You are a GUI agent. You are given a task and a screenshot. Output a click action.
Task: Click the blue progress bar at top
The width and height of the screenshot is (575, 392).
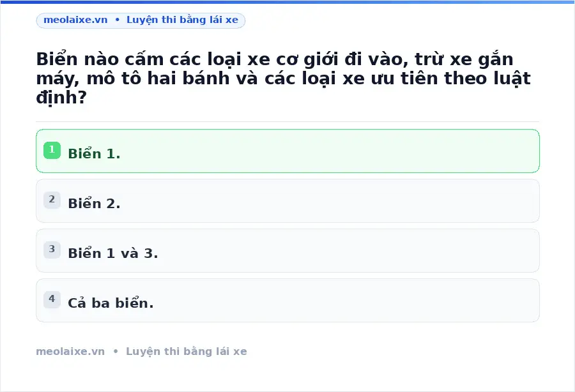pos(287,2)
